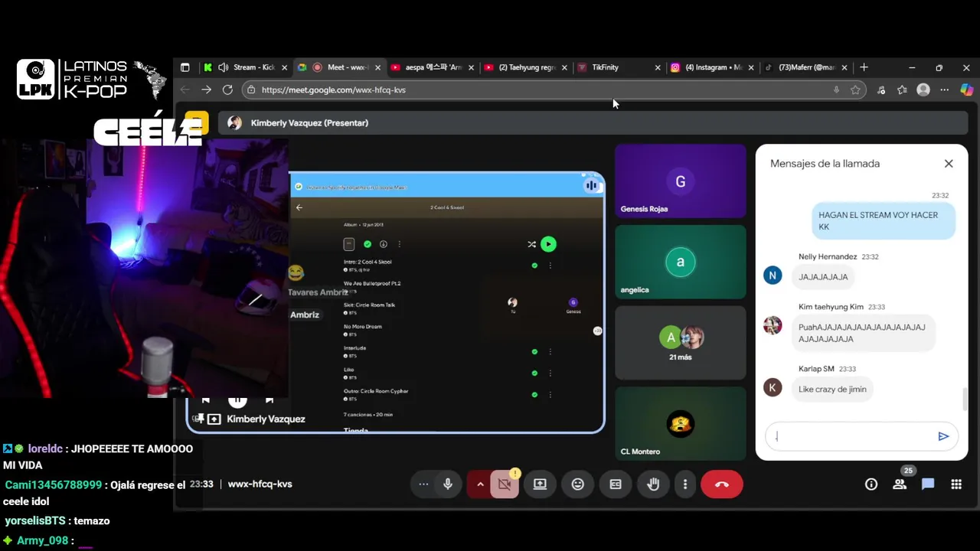Toggle the chat panel icon

[x=928, y=484]
